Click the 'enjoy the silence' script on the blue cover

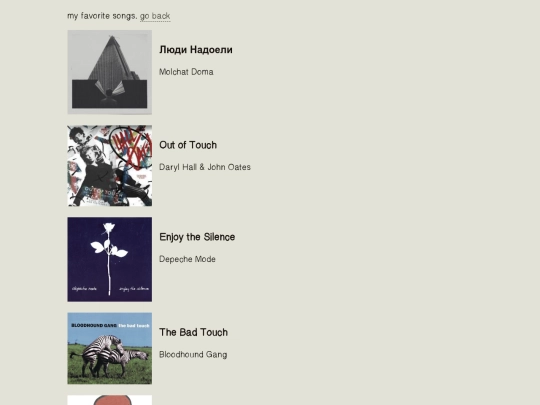(x=134, y=289)
